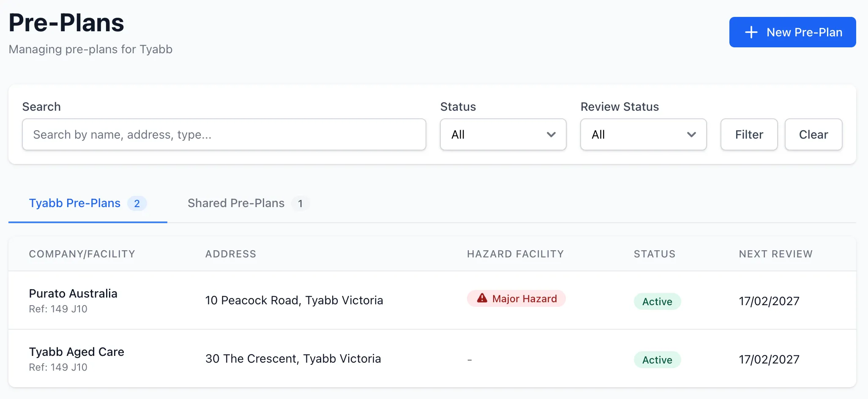Click the Filter button

[749, 134]
